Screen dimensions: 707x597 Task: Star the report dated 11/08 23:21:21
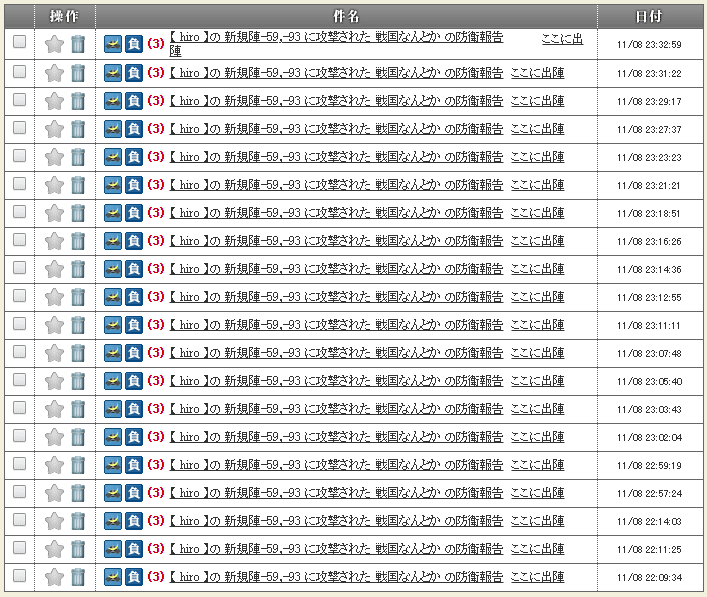55,185
